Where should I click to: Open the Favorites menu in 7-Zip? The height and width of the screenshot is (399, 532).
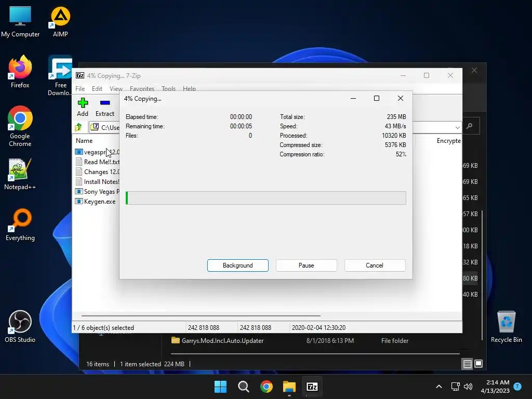tap(142, 88)
